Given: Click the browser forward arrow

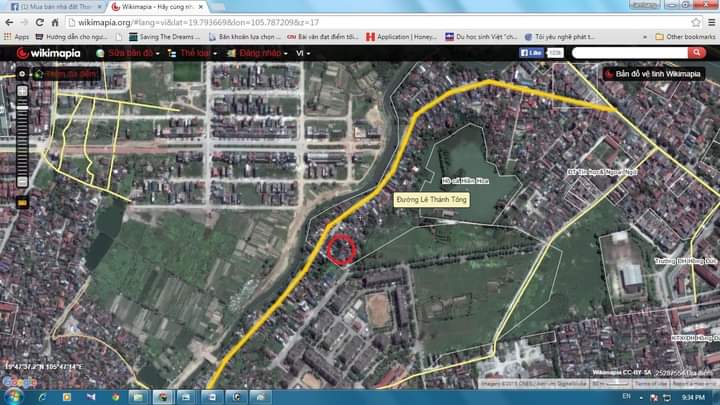Looking at the screenshot, I should [24, 22].
